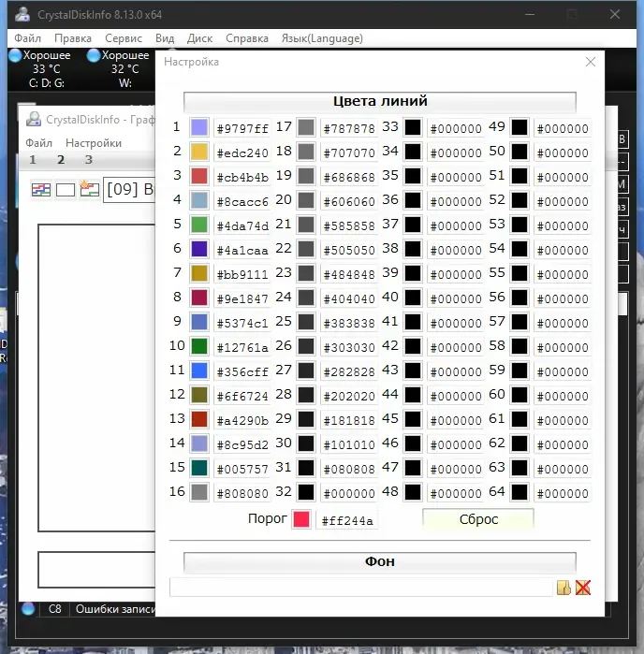Pick the dark green swatch for line 10
644x654 pixels.
(199, 346)
